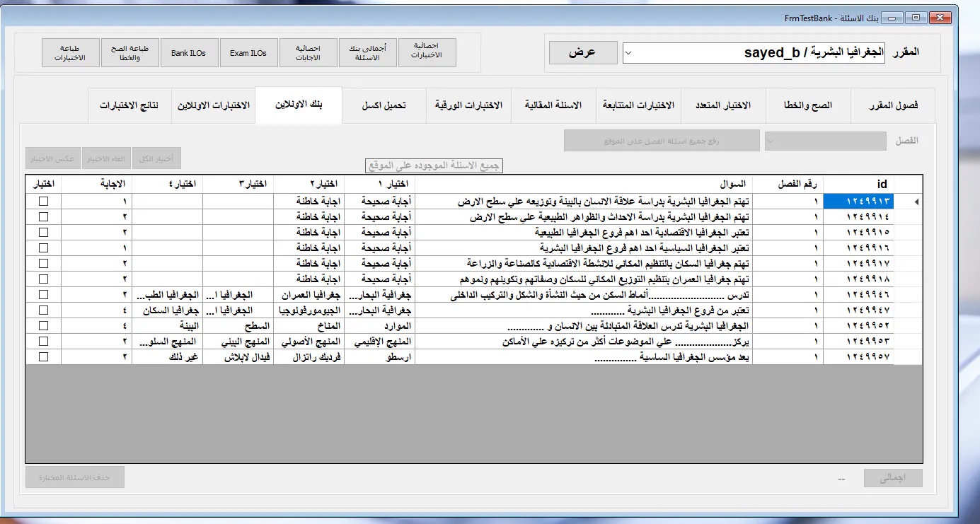This screenshot has height=524, width=980.
Task: Select the بنك الاونلاين tab
Action: (x=299, y=105)
